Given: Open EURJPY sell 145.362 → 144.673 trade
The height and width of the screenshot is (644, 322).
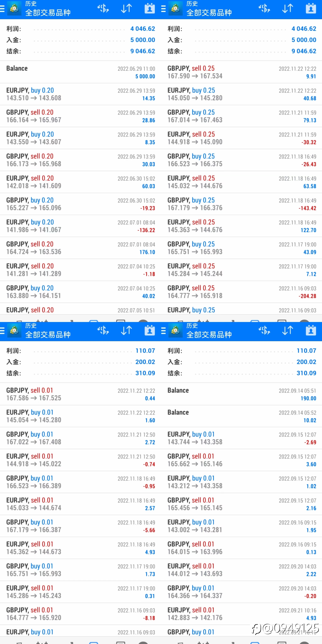Looking at the screenshot, I should point(80,548).
